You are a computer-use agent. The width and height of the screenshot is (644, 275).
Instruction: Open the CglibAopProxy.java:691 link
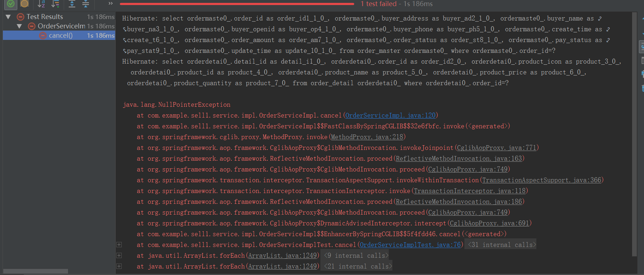(x=489, y=223)
